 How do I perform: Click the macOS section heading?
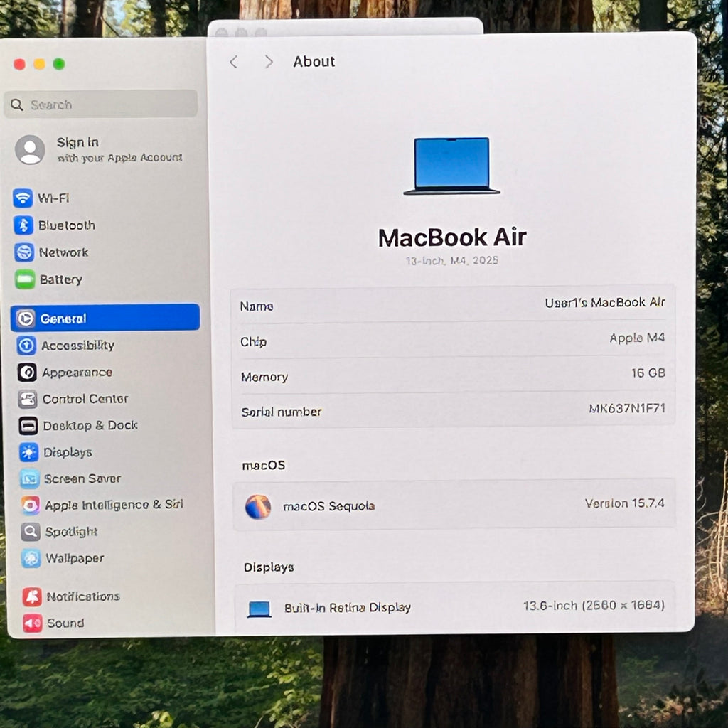[263, 465]
